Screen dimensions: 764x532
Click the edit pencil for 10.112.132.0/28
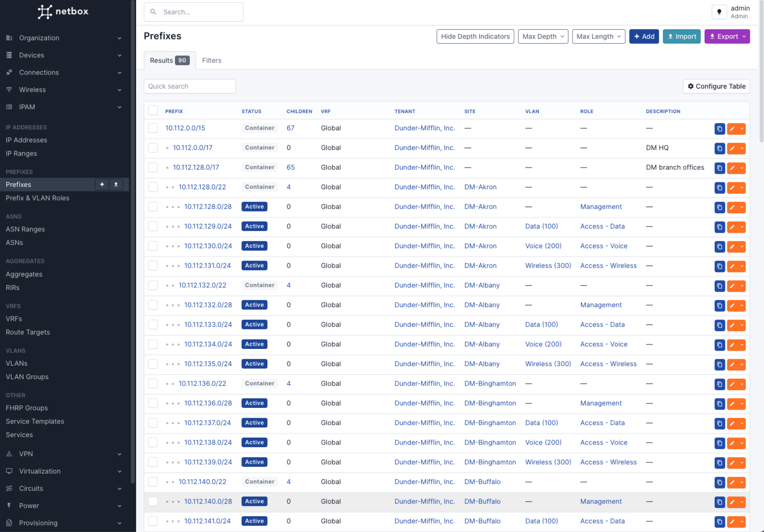pyautogui.click(x=733, y=306)
